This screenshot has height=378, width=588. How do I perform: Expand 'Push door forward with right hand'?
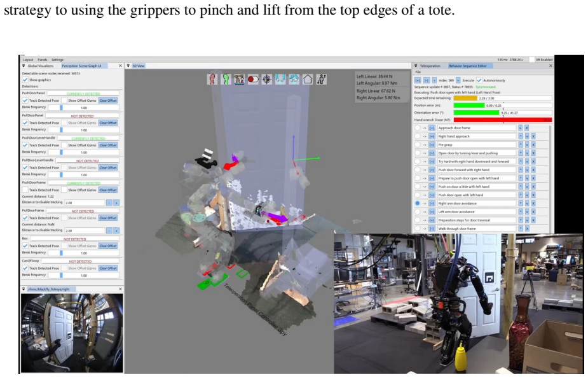coord(432,170)
